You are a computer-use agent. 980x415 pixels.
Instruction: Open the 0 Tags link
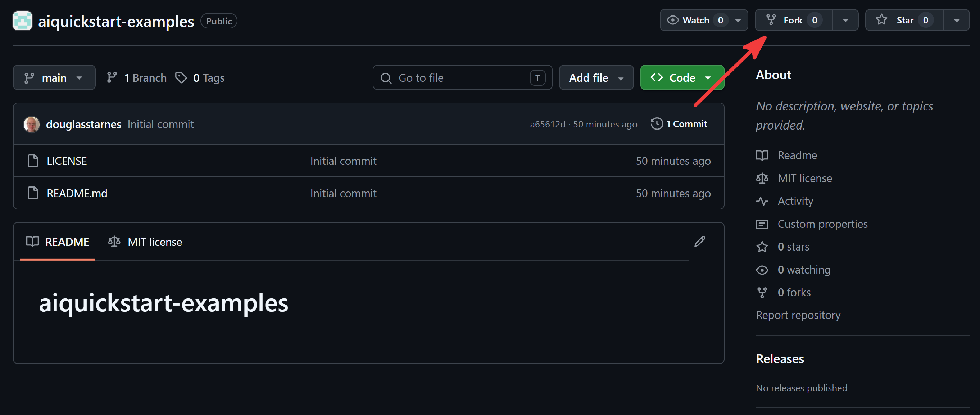[x=200, y=78]
